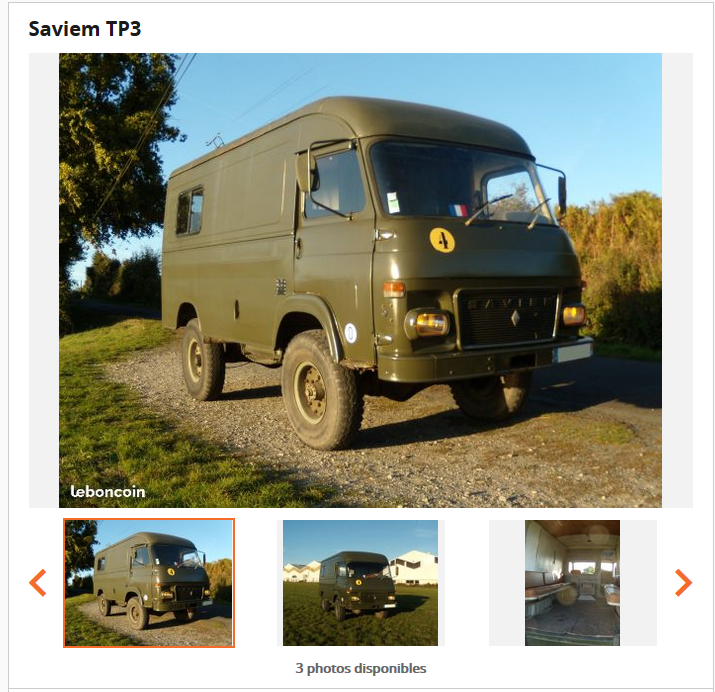Click the gray margin left of main photo
Image resolution: width=715 pixels, height=692 pixels.
point(44,280)
